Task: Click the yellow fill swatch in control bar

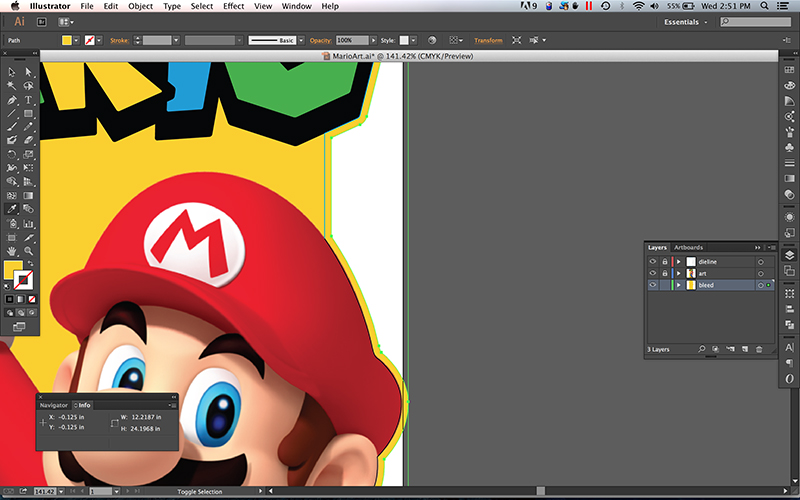Action: (67, 40)
